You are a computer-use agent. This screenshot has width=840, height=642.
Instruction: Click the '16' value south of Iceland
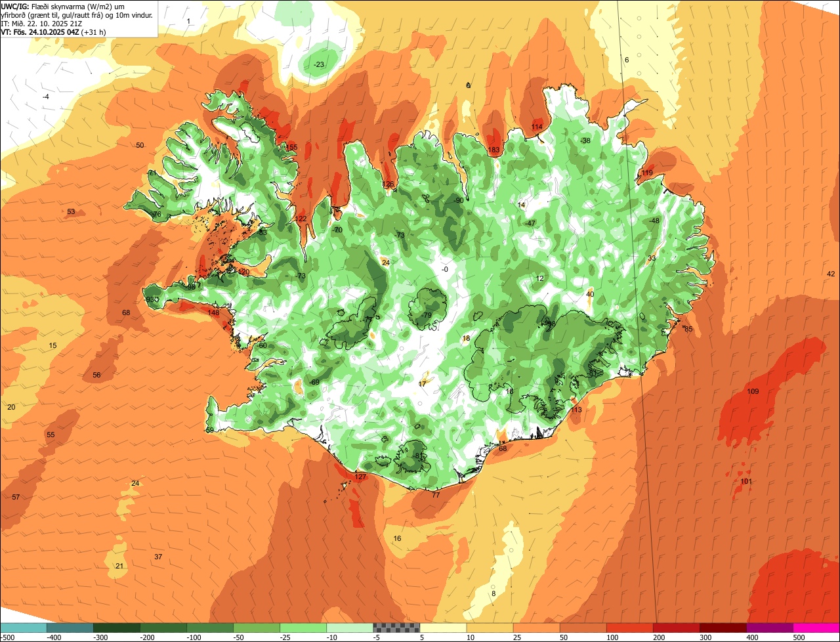tap(397, 538)
